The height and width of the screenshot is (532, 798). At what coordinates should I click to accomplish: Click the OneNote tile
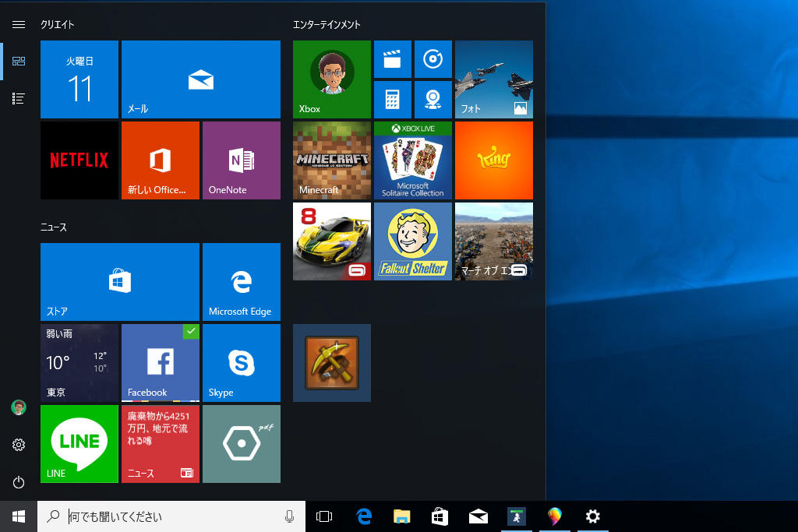point(242,160)
